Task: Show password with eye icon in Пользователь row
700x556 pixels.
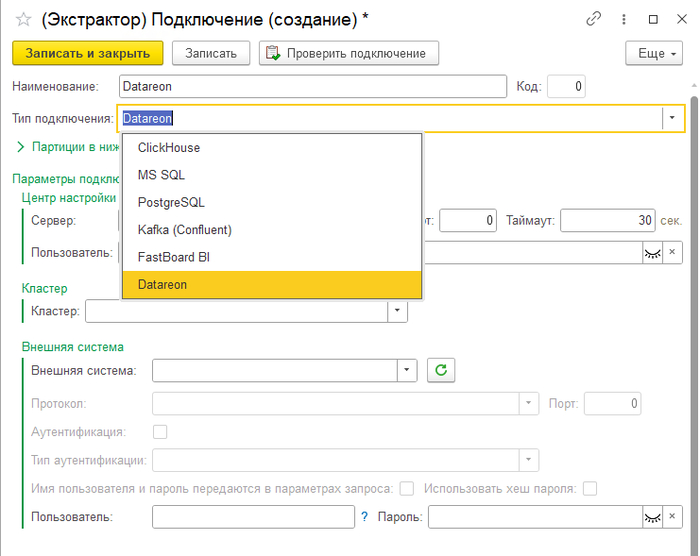Action: pos(652,252)
